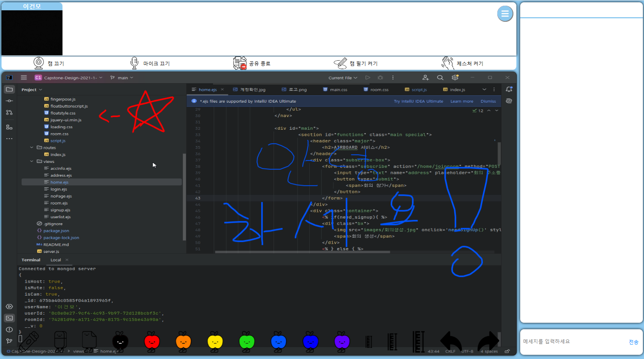Open the IDE notifications bell
The width and height of the screenshot is (644, 359).
[509, 89]
